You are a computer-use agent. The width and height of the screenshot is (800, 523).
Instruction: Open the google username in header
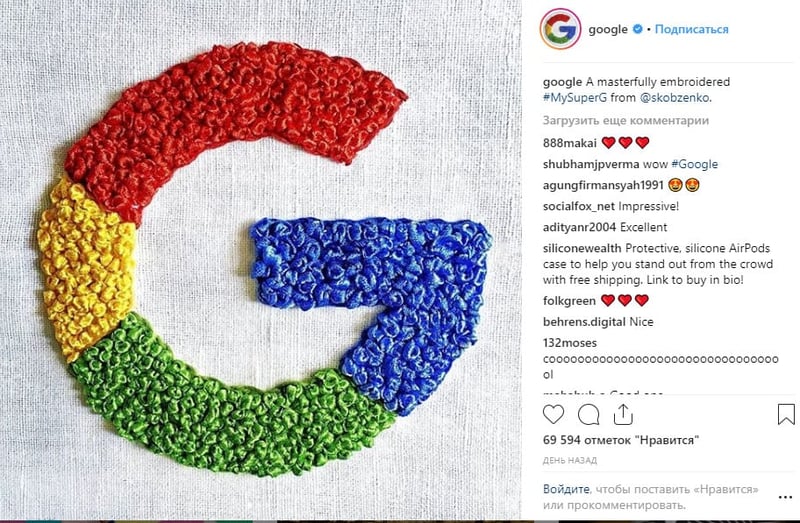tap(608, 29)
